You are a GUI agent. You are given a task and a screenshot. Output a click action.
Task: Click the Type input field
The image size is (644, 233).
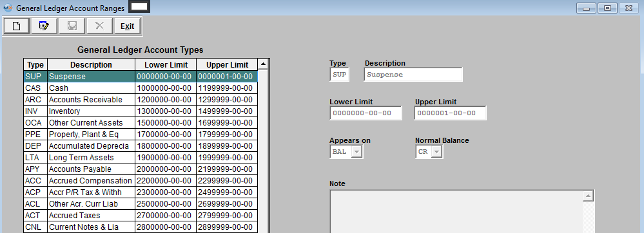coord(339,75)
